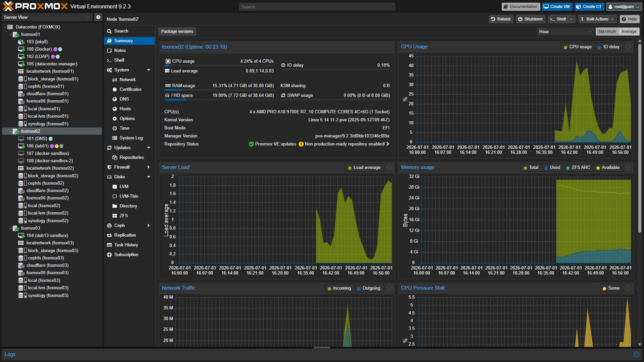
Task: Toggle Load average series legend
Action: tap(364, 168)
